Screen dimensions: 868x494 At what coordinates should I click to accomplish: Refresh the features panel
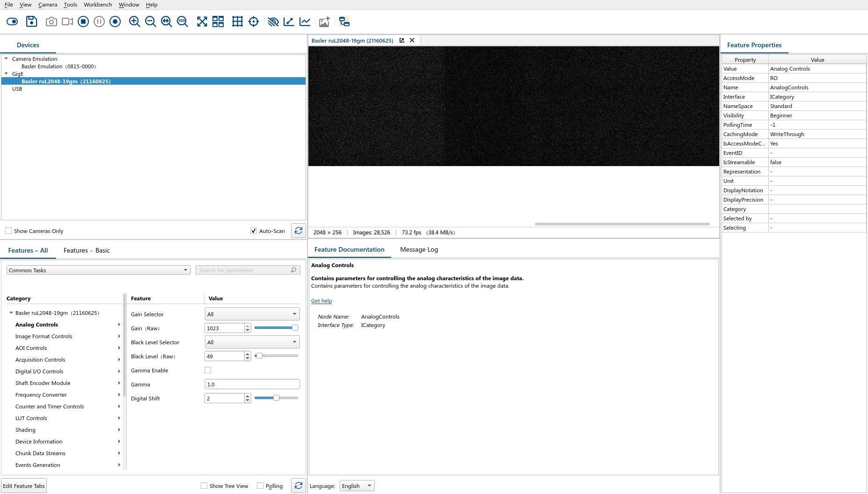pos(299,486)
